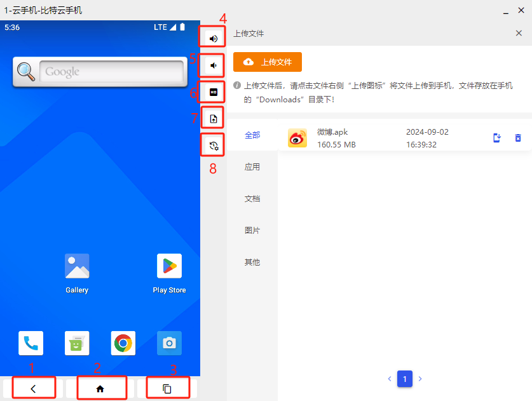Click the 2024-09-02 upload date

point(427,132)
